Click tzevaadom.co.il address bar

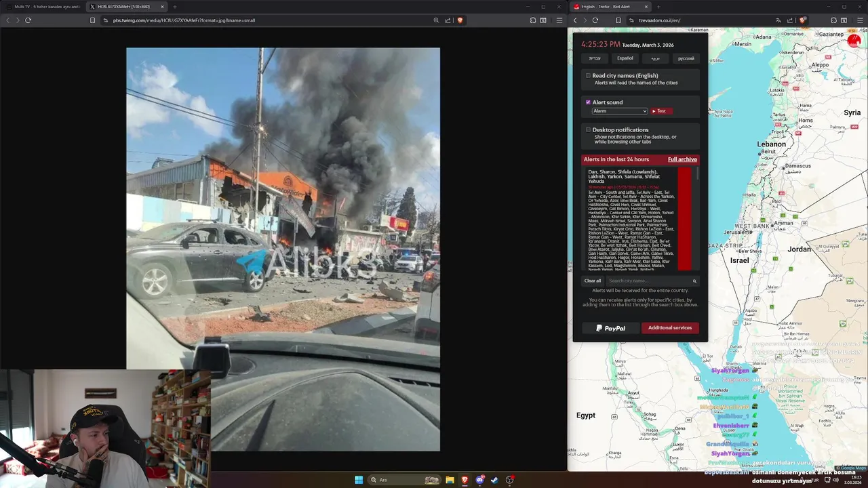[x=659, y=20]
